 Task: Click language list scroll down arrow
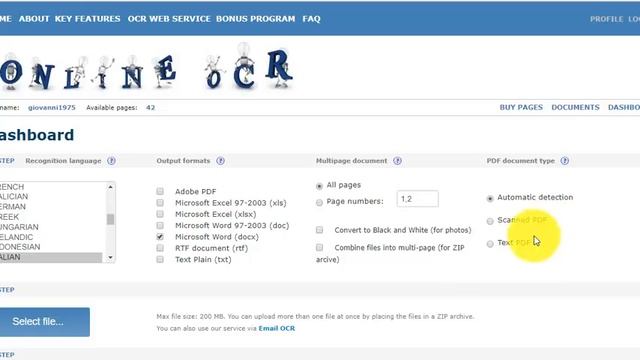point(110,258)
